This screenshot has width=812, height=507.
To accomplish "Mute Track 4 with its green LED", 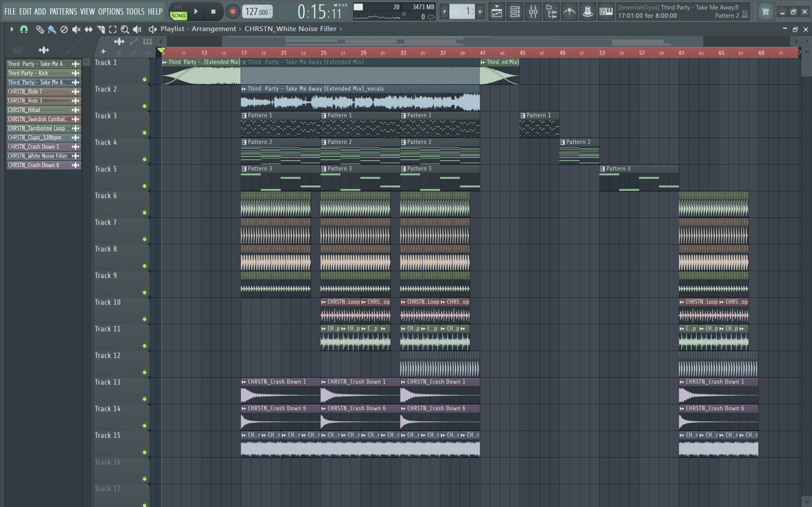I will [x=145, y=160].
